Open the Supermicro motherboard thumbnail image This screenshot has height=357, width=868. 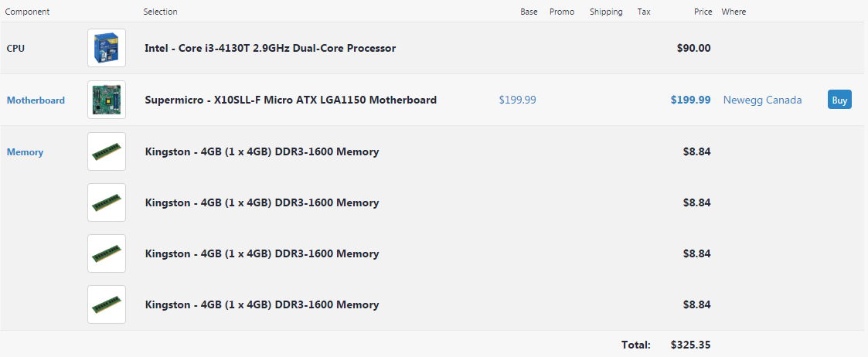pyautogui.click(x=107, y=100)
